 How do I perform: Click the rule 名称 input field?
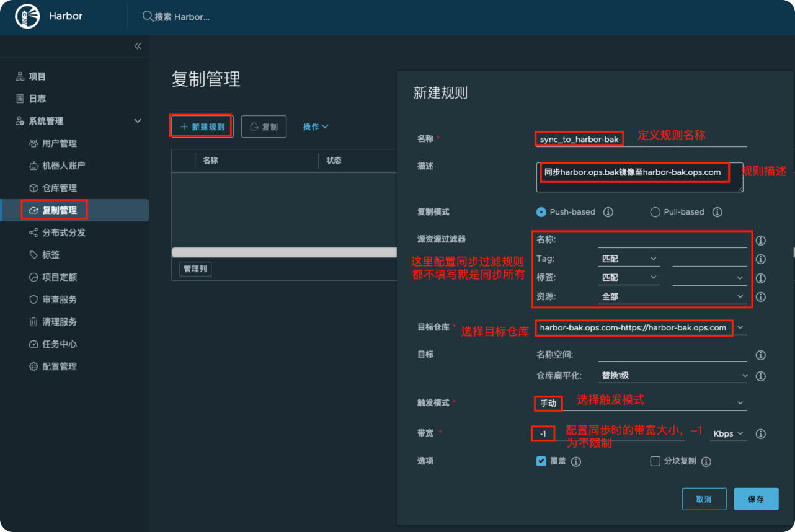tap(641, 139)
